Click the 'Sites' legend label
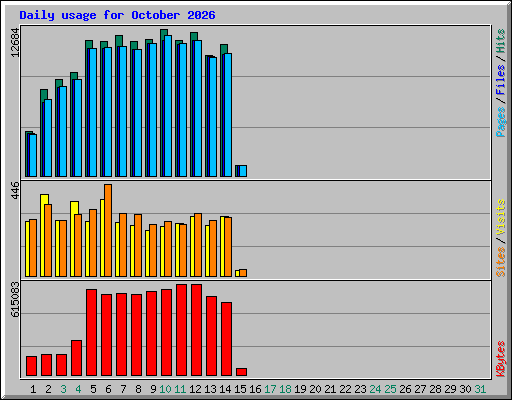This screenshot has height=400, width=512. point(500,262)
